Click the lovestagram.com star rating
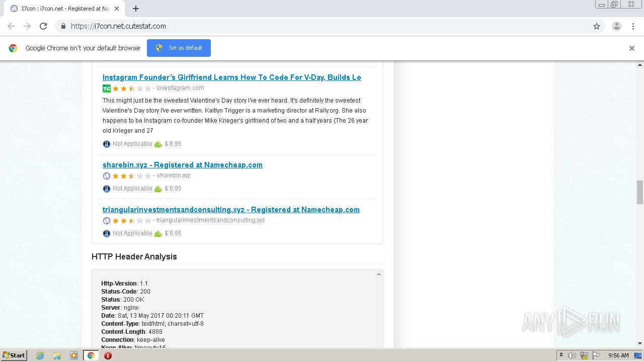644x362 pixels. (131, 88)
